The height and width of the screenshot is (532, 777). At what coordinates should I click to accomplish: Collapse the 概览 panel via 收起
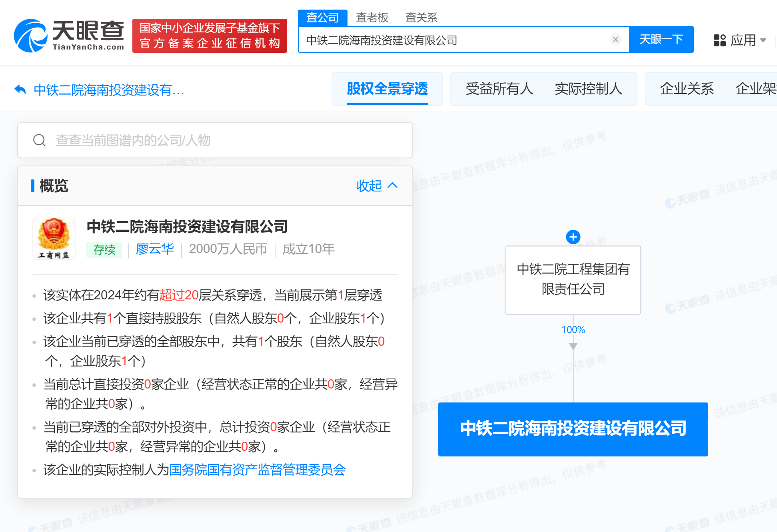(x=377, y=186)
